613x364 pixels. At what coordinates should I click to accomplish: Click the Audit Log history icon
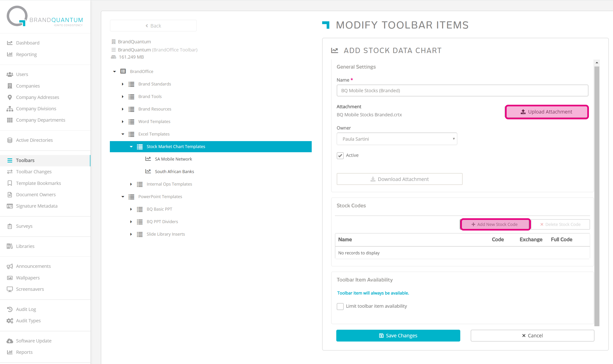(x=10, y=309)
